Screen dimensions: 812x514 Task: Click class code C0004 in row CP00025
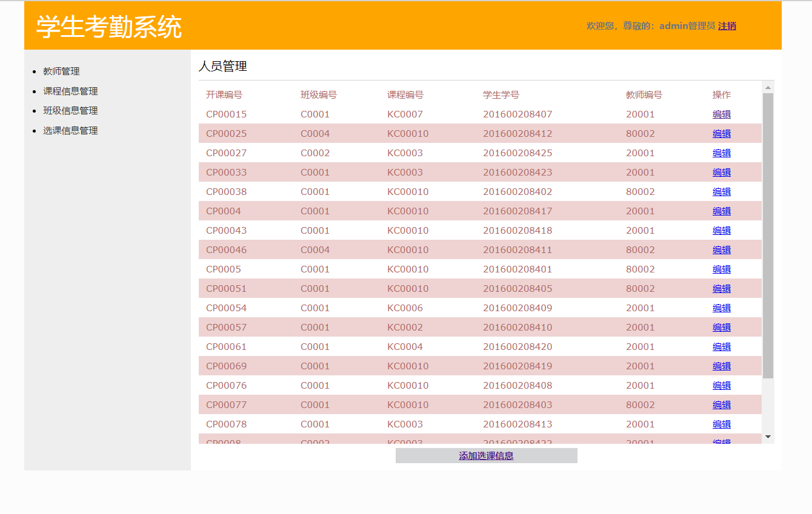(x=315, y=134)
